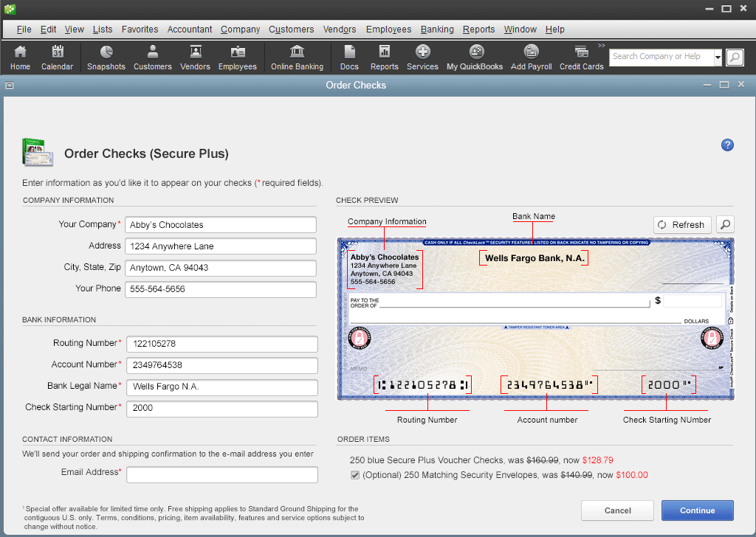This screenshot has width=756, height=537.
Task: Open the Lists menu
Action: pos(103,30)
